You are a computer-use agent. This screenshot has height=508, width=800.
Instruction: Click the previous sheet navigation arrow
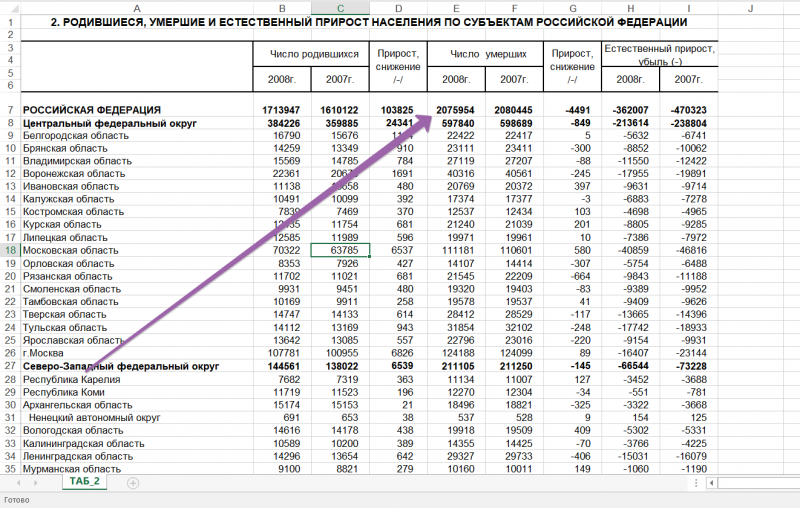(19, 482)
